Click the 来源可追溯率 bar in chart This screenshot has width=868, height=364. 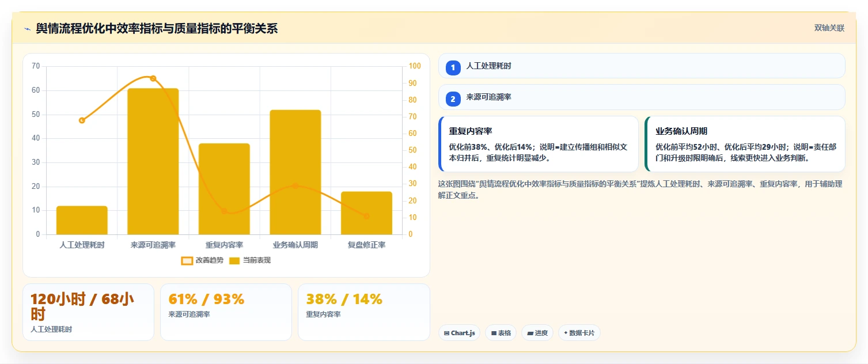pyautogui.click(x=153, y=161)
